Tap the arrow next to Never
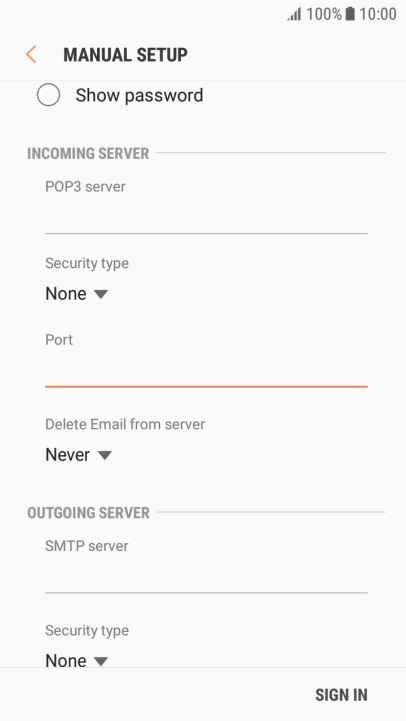Viewport: 406px width, 721px height. pyautogui.click(x=105, y=455)
